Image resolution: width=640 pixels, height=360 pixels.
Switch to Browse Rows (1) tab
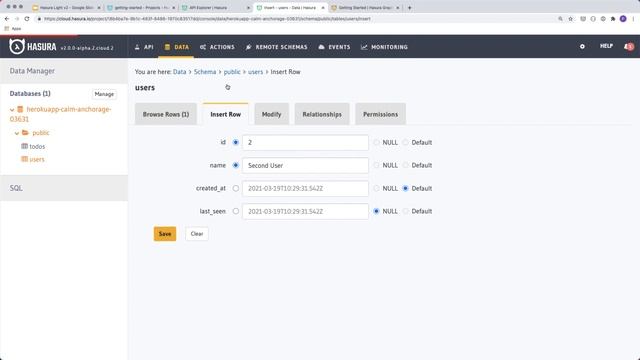point(166,114)
